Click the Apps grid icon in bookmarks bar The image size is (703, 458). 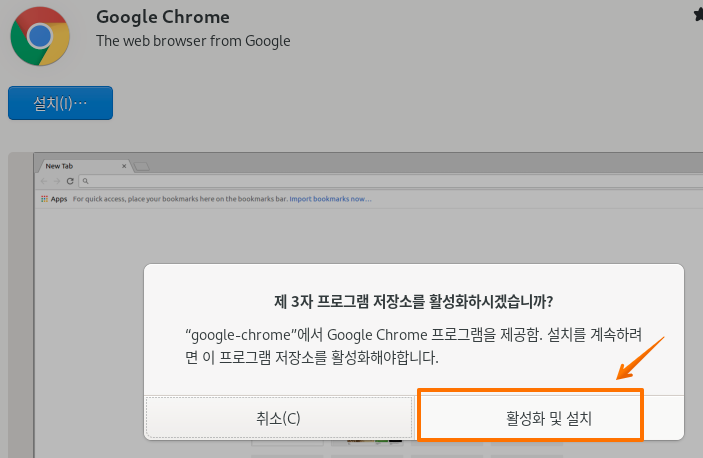coord(44,199)
